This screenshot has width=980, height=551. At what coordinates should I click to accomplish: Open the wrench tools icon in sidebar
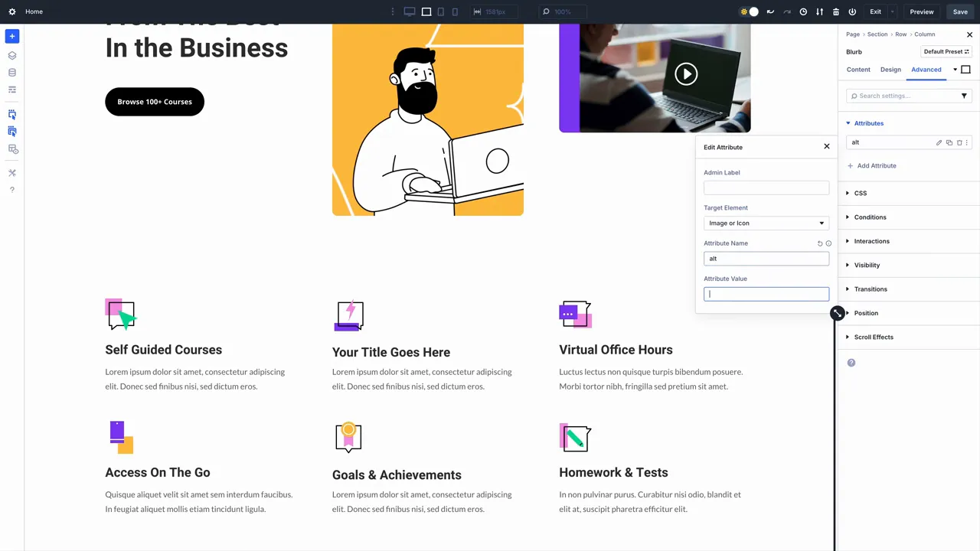11,172
